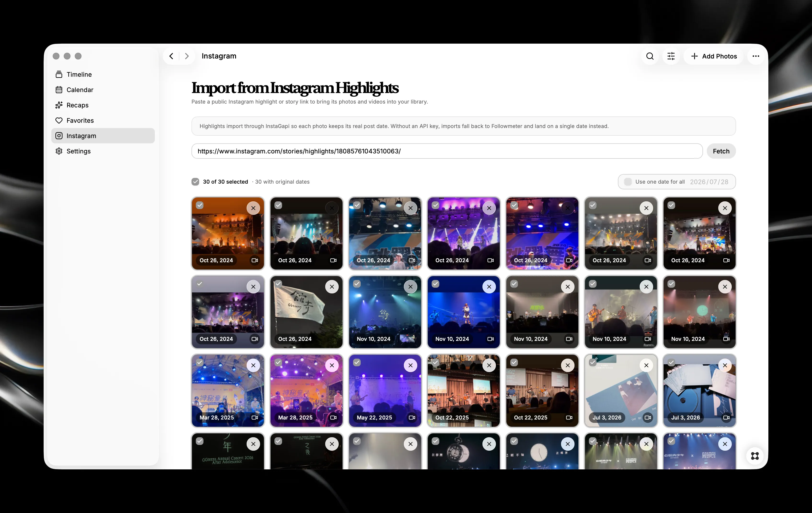Uncheck the May 22, 2025 item
This screenshot has width=812, height=513.
coord(357,362)
